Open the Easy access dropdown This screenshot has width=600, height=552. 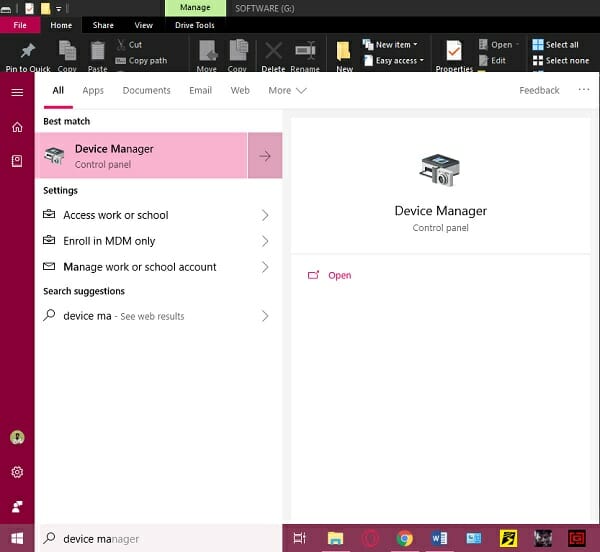point(393,60)
